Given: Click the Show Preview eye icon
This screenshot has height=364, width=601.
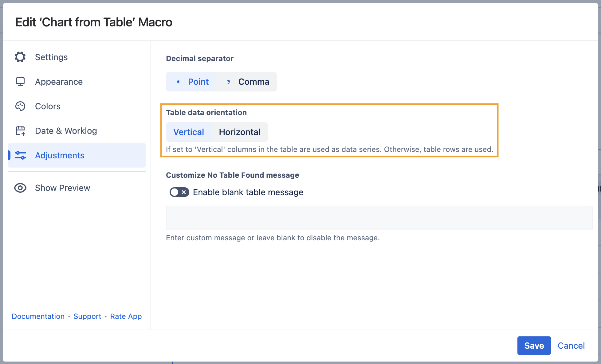Looking at the screenshot, I should click(20, 188).
